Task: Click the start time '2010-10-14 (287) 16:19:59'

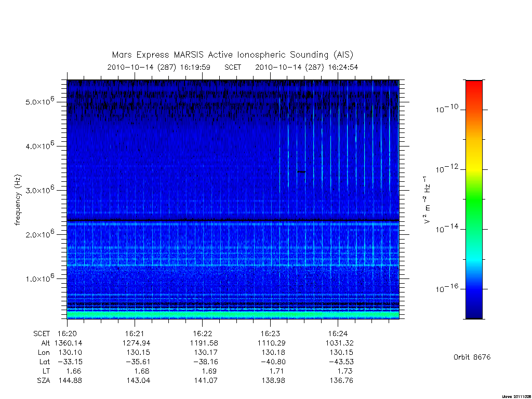Action: pyautogui.click(x=159, y=67)
